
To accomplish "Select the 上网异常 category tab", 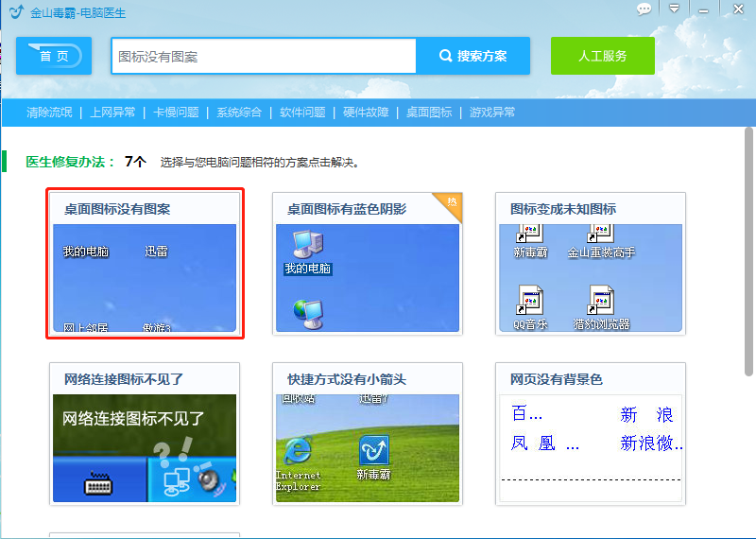I will (x=112, y=113).
